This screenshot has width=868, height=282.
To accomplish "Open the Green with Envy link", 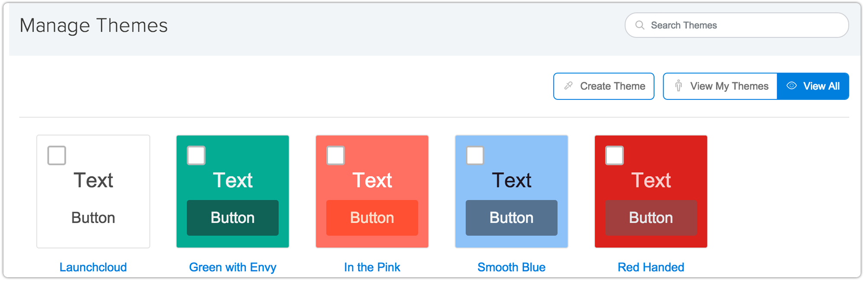I will pyautogui.click(x=233, y=268).
